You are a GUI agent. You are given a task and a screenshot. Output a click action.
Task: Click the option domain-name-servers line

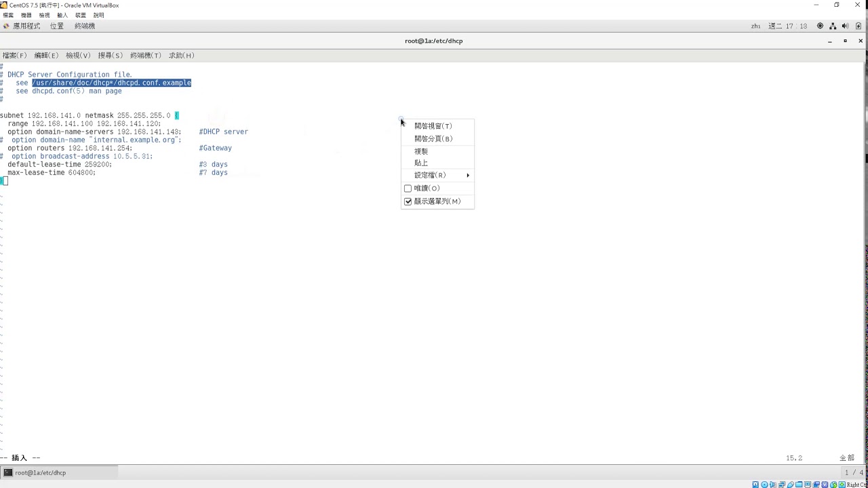click(94, 131)
